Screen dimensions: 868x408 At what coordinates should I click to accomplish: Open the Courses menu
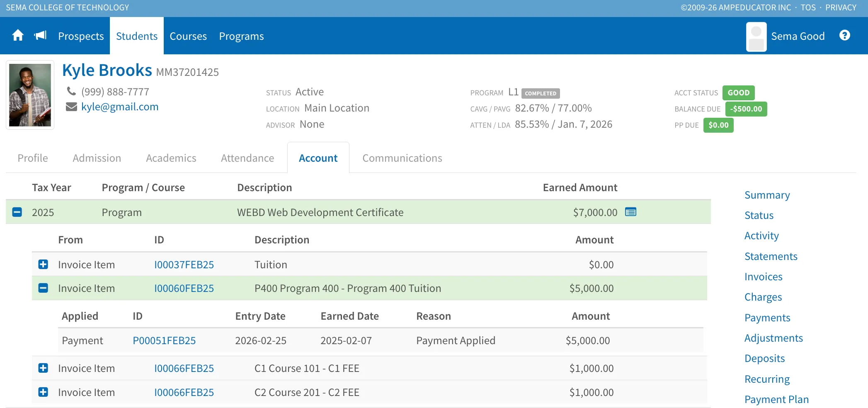[x=188, y=36]
